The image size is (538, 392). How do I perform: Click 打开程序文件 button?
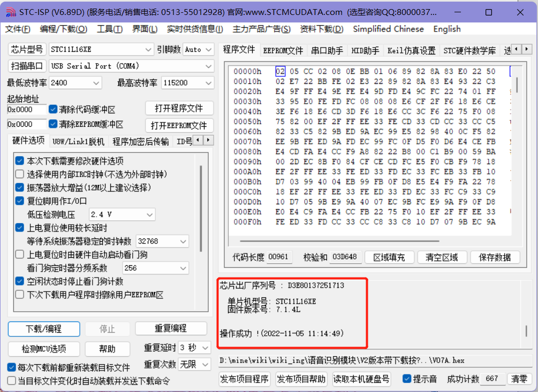click(179, 108)
